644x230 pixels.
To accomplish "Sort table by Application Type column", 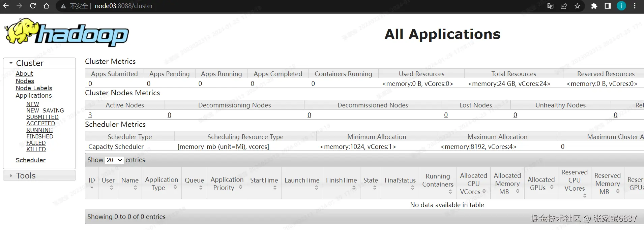I will click(162, 183).
